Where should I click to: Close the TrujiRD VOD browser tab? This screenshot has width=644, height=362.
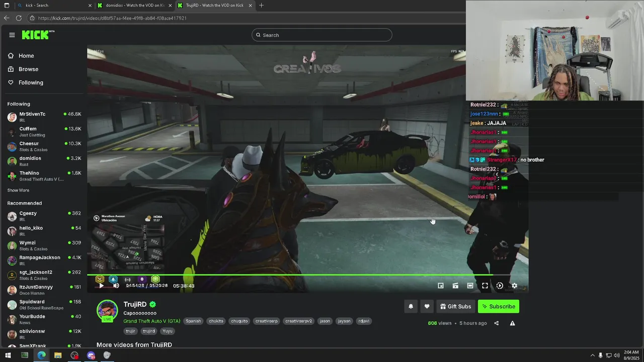tap(250, 6)
